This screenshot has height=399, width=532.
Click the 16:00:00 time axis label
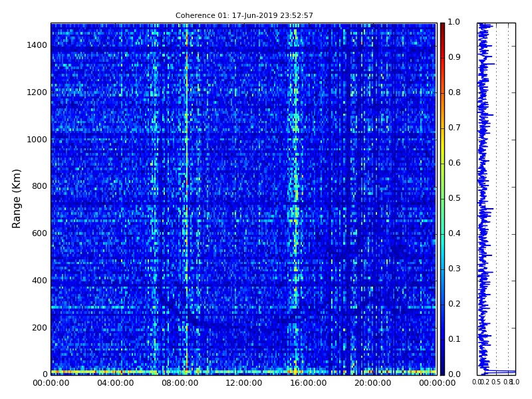click(309, 384)
